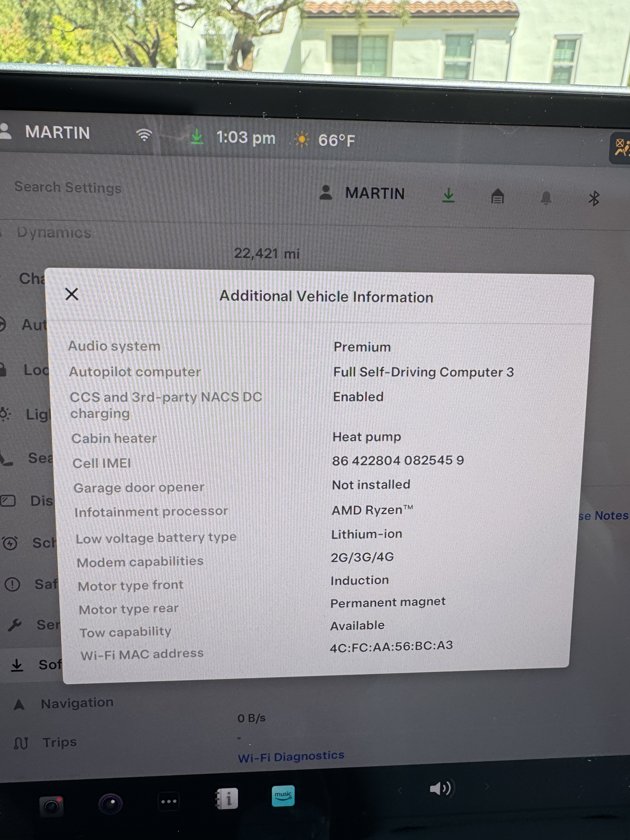Tap the green software download icon by MARTIN

[448, 195]
